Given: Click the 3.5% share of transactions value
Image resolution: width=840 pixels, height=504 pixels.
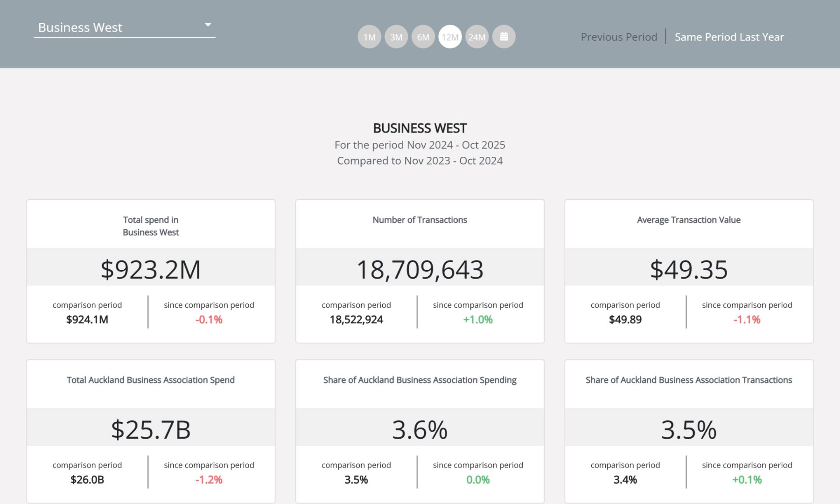Looking at the screenshot, I should click(689, 429).
